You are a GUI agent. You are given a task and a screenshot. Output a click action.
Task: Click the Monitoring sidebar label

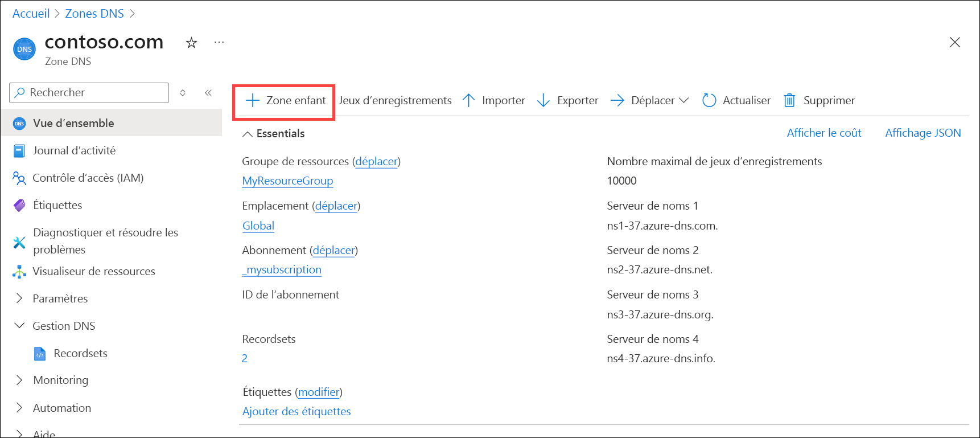61,380
